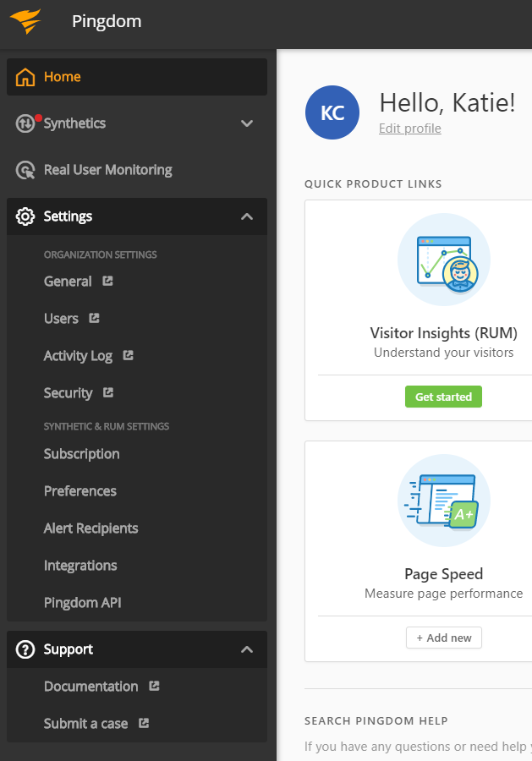The height and width of the screenshot is (761, 532).
Task: Click the Measure page performance text
Action: [444, 594]
